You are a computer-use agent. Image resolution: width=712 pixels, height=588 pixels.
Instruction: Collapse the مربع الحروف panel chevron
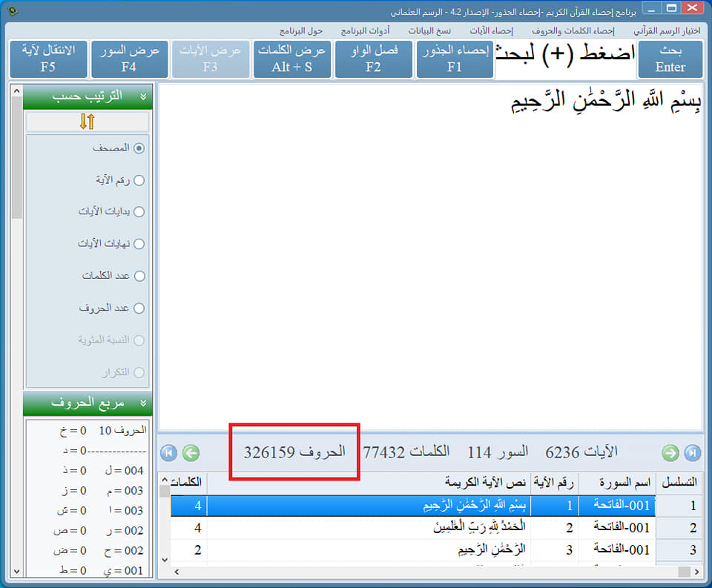tap(143, 403)
